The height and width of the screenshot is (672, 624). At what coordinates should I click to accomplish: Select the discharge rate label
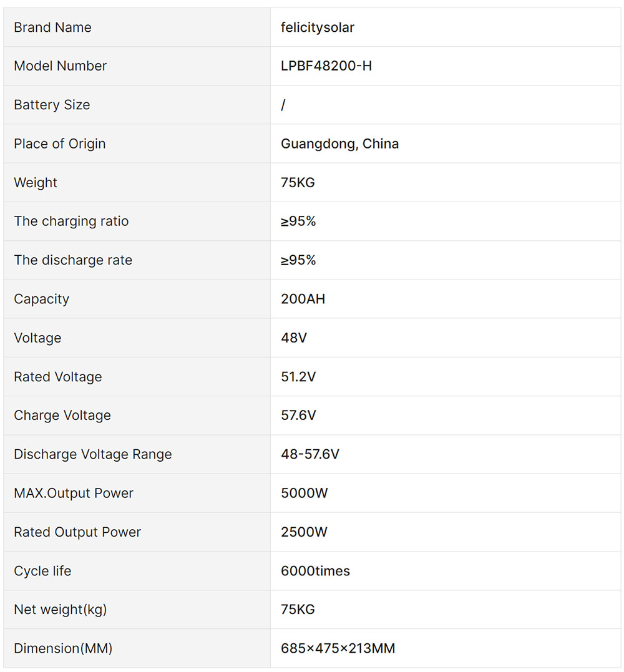tap(73, 260)
